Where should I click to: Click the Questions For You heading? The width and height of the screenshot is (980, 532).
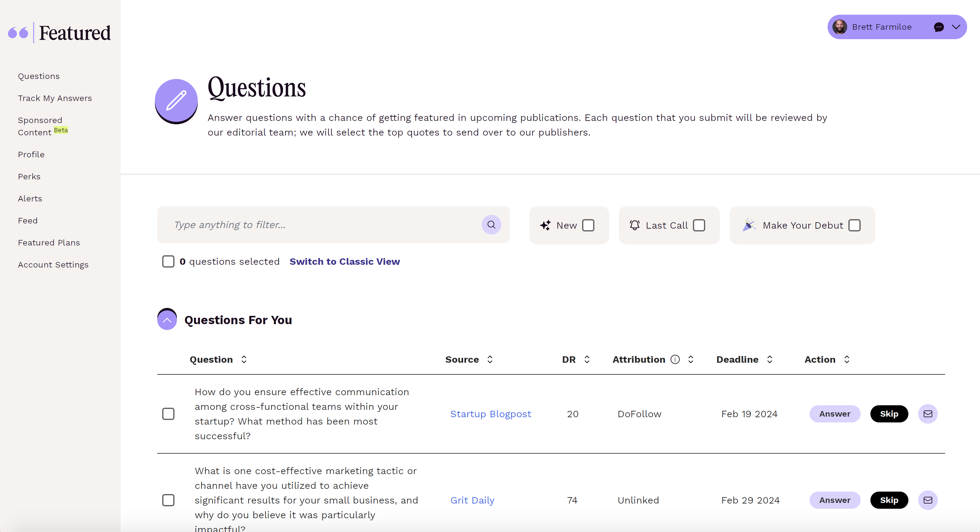(238, 320)
